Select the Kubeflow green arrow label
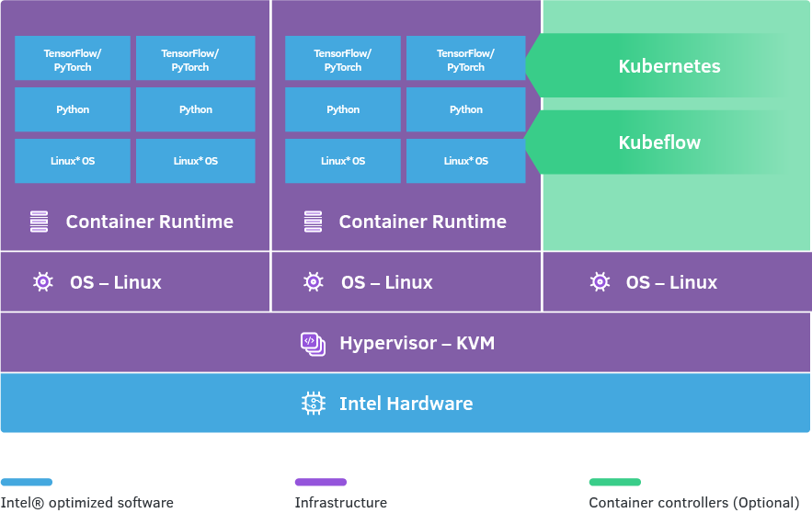The height and width of the screenshot is (513, 812). point(659,142)
